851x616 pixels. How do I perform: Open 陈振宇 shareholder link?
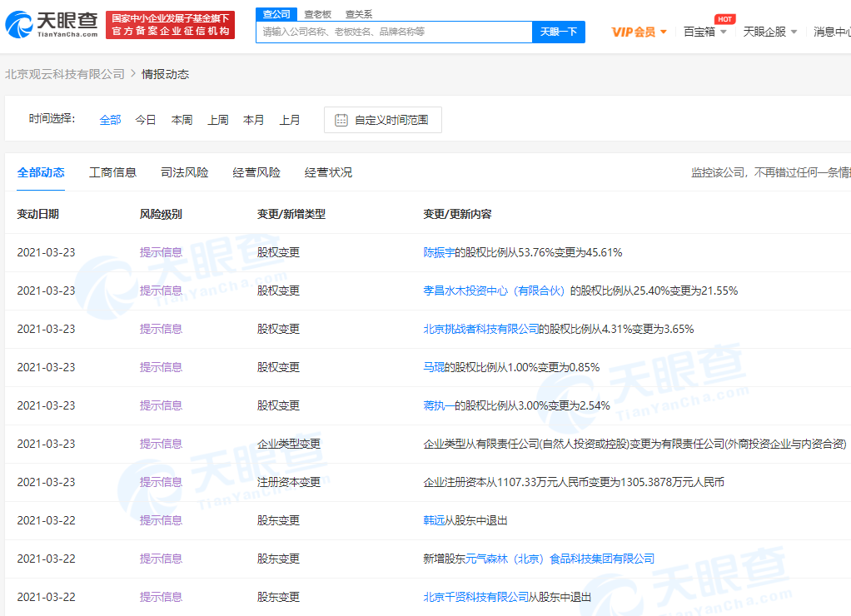(439, 252)
